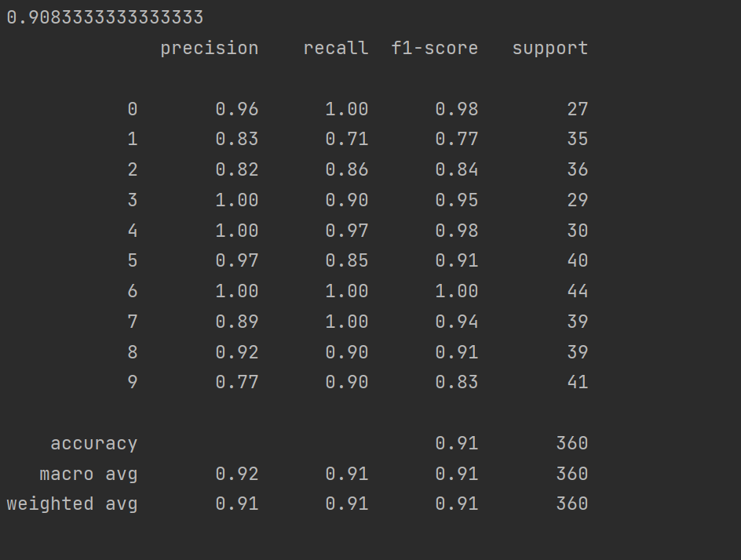
Task: Click precision 0.96 for class 0
Action: tap(237, 109)
